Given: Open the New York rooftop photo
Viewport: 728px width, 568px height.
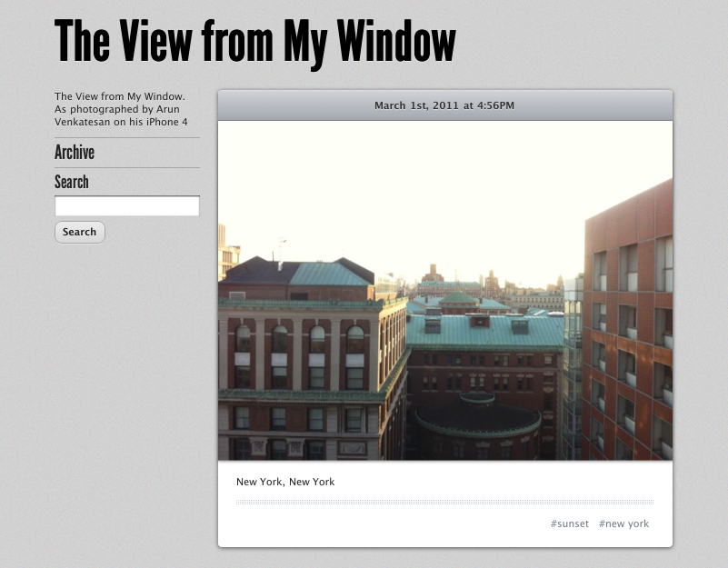Looking at the screenshot, I should tap(445, 290).
